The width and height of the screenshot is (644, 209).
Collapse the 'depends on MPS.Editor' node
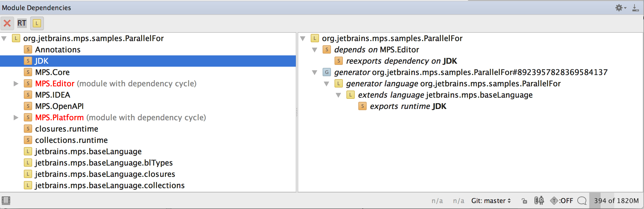tap(315, 50)
